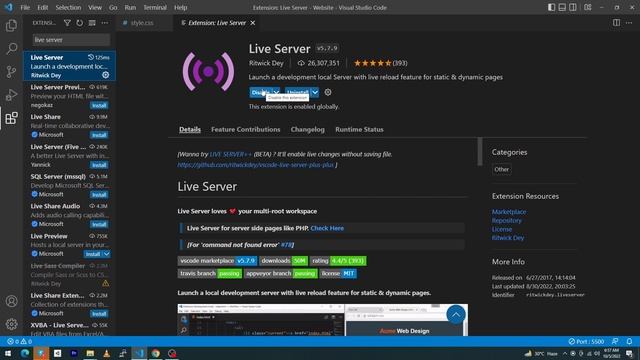Open the Marketplace resource link
This screenshot has width=640, height=360.
[509, 212]
